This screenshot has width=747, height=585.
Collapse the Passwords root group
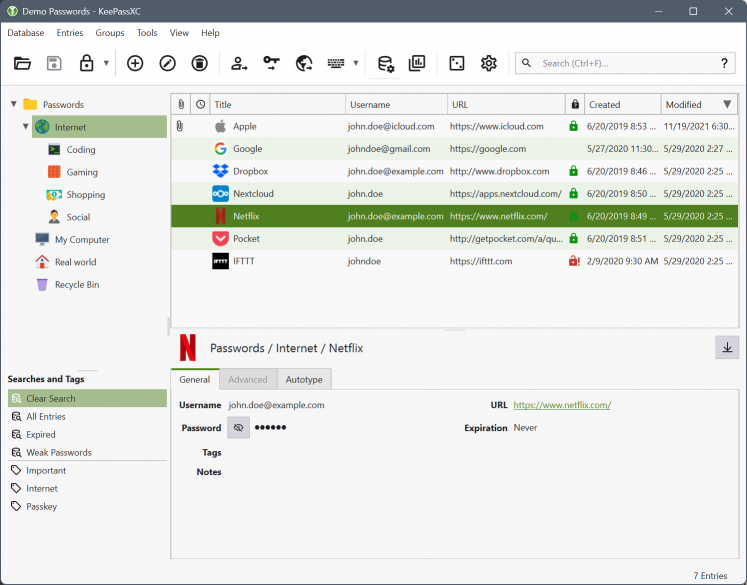[x=14, y=104]
